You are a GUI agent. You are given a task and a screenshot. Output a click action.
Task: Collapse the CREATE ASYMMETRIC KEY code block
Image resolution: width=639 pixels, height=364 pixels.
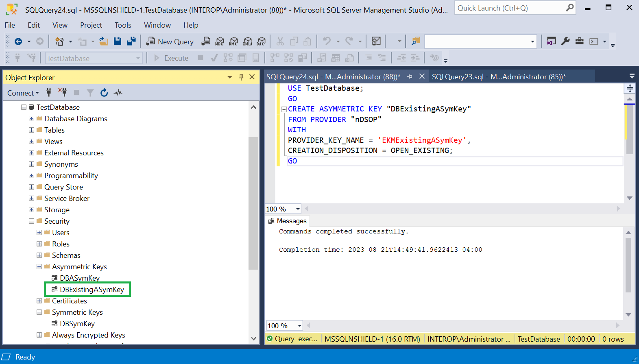[284, 109]
